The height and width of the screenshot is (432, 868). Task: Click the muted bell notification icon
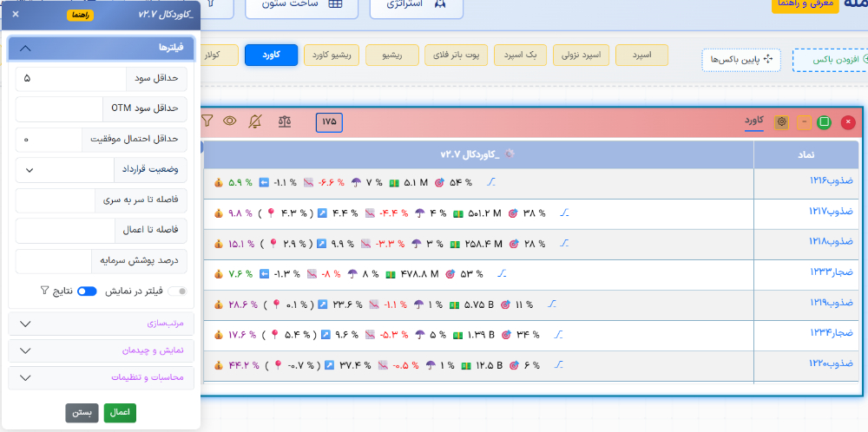coord(254,121)
